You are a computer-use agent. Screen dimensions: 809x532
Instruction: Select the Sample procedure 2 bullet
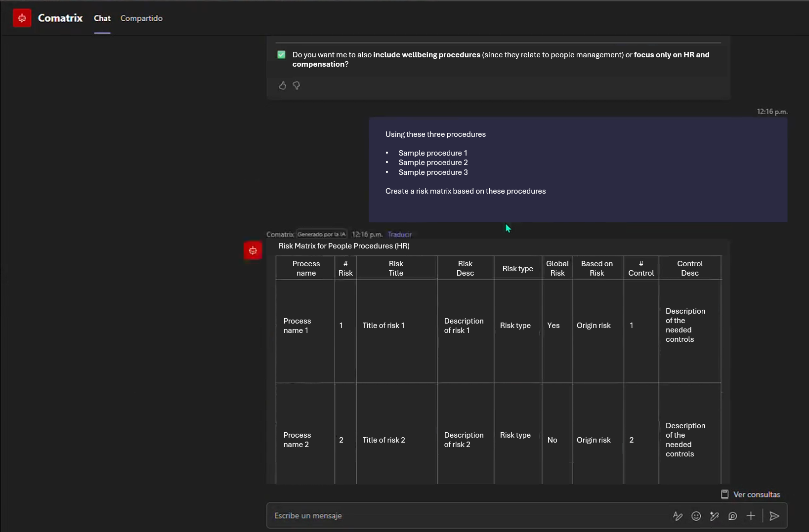coord(433,163)
